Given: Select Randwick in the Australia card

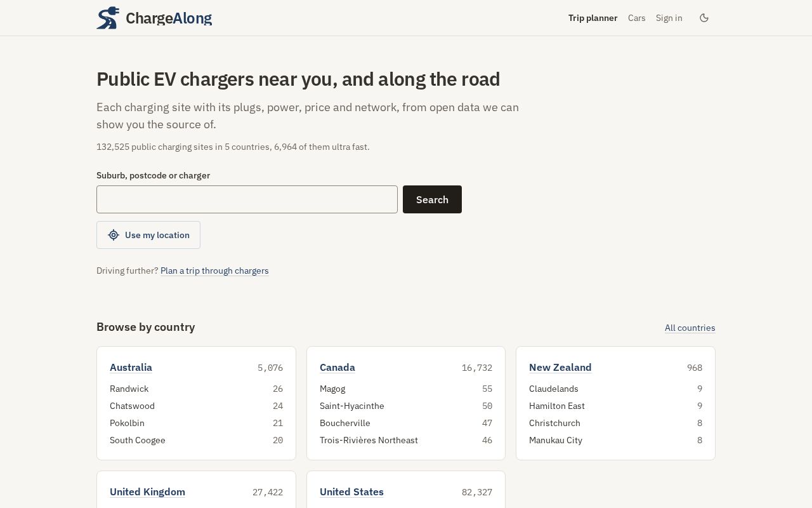Looking at the screenshot, I should (129, 389).
